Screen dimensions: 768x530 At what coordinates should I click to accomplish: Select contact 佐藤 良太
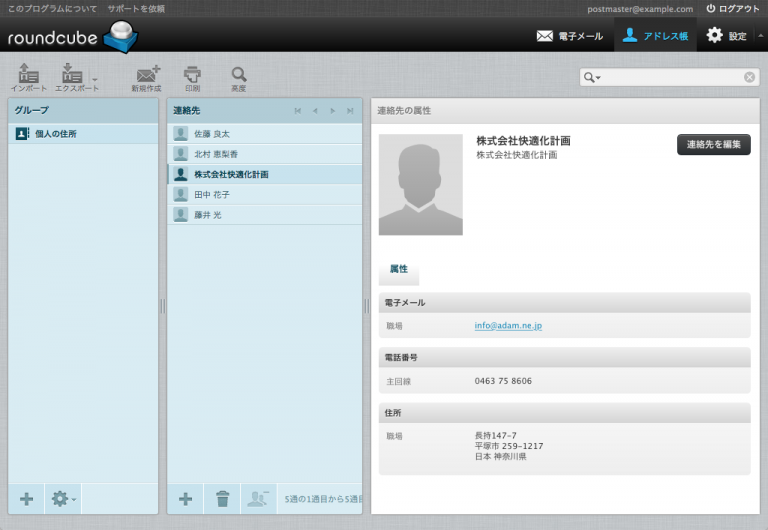(211, 133)
